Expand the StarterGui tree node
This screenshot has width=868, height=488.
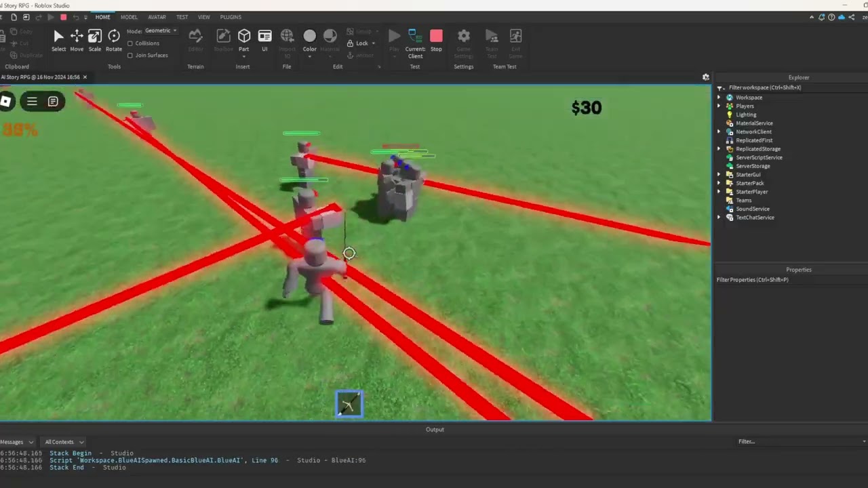coord(719,175)
